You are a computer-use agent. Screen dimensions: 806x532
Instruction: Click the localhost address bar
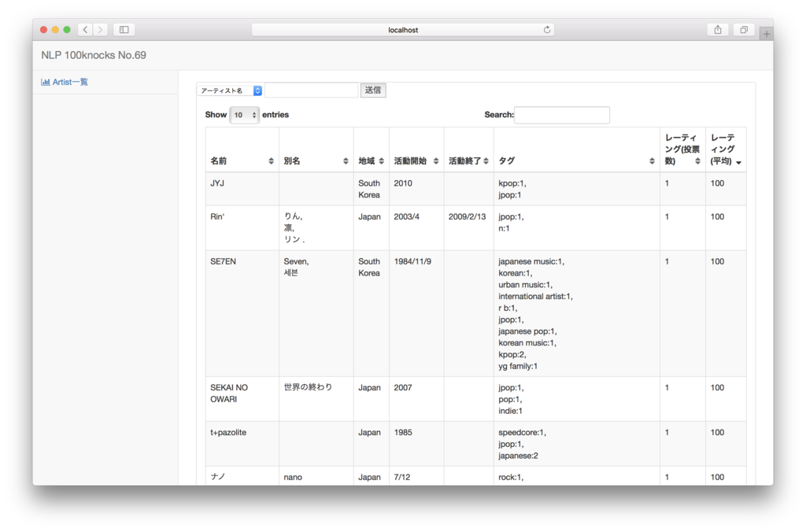(403, 30)
